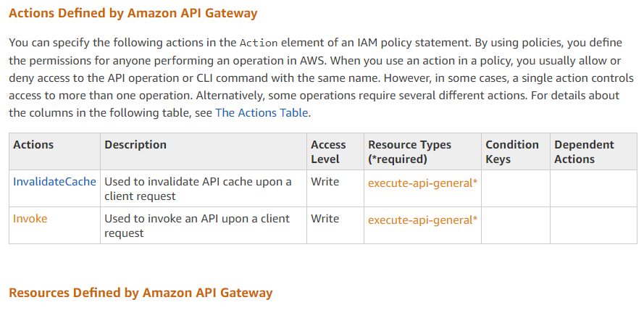Click the InvalidateCache description text cell
Viewport: 644px width, 313px height.
pyautogui.click(x=198, y=188)
